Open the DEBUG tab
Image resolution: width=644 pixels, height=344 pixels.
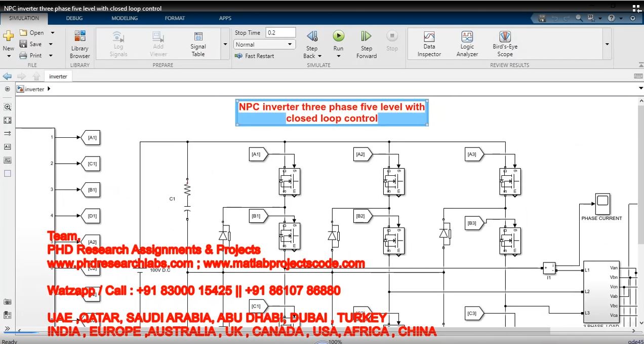[74, 18]
